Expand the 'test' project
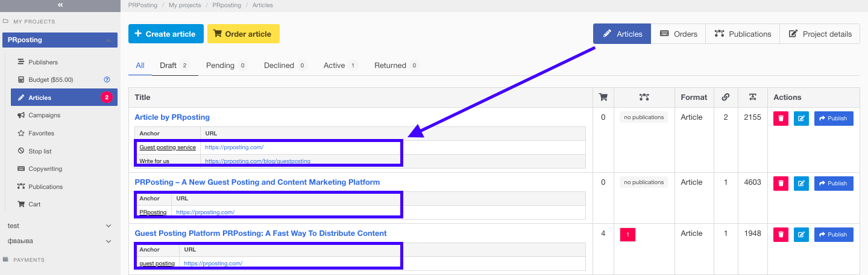This screenshot has width=868, height=275. (108, 226)
